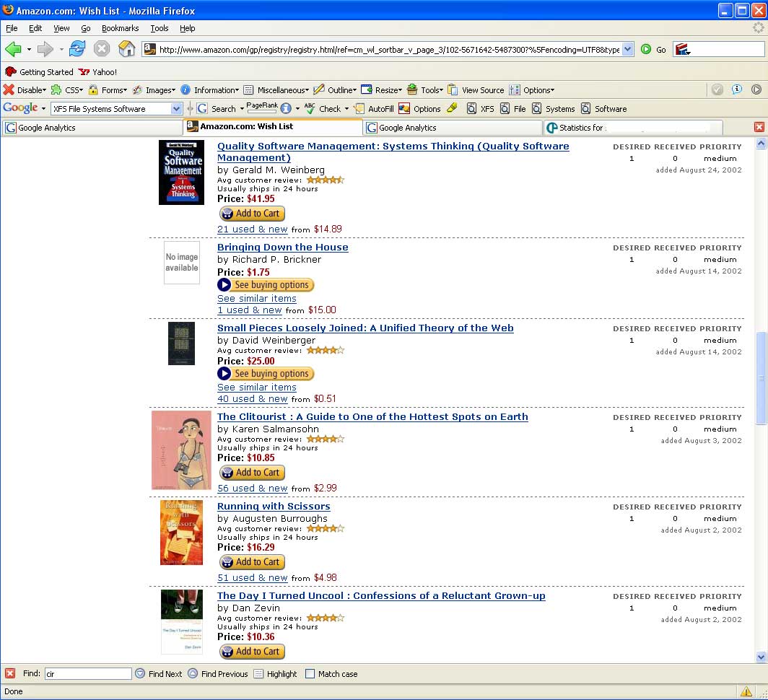This screenshot has width=768, height=700.
Task: Open the Outline web developer menu
Action: click(x=335, y=90)
